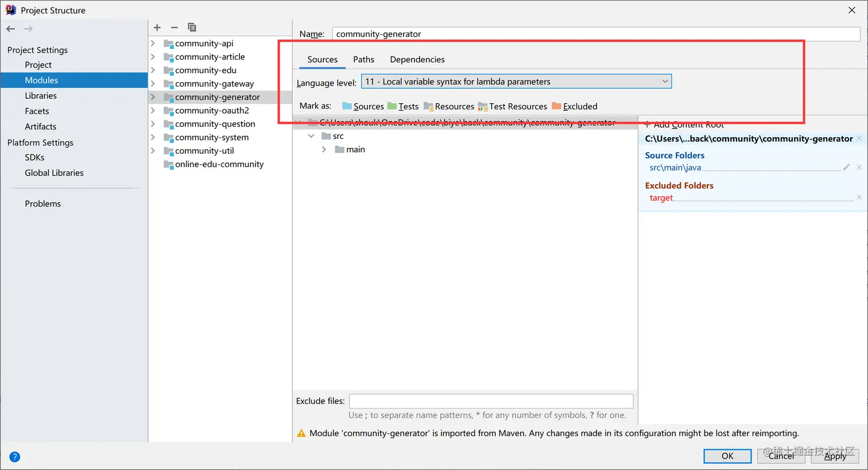Click the forward navigation arrow
The image size is (868, 470).
28,29
